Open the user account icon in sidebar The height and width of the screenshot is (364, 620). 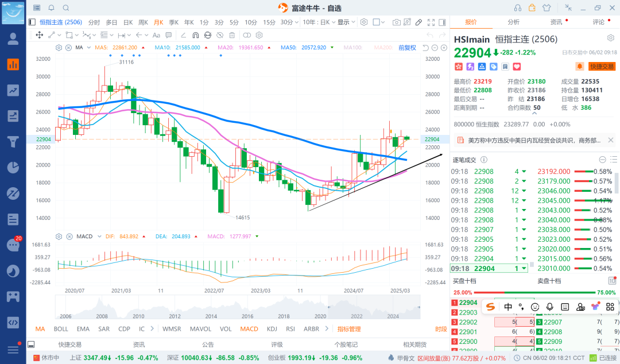click(x=13, y=39)
